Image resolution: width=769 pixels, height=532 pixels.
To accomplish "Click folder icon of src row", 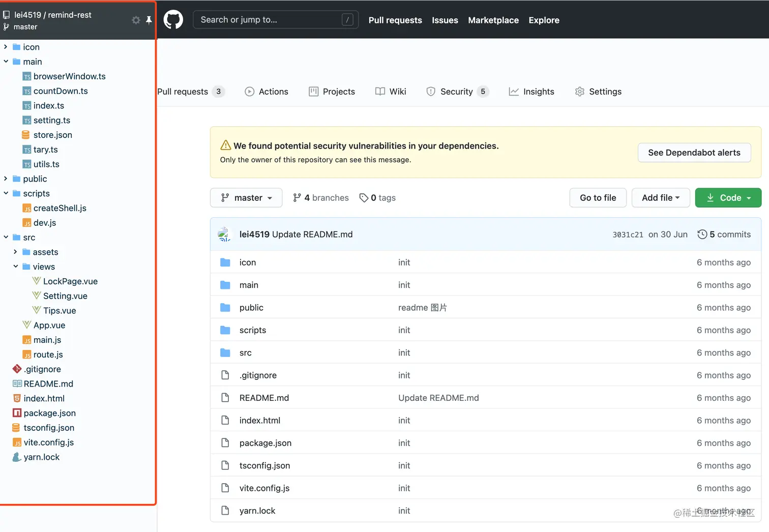I will tap(225, 352).
